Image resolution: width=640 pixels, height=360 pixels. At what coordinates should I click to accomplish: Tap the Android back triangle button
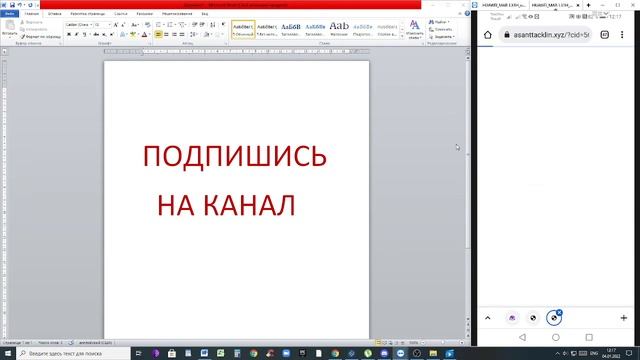[522, 337]
